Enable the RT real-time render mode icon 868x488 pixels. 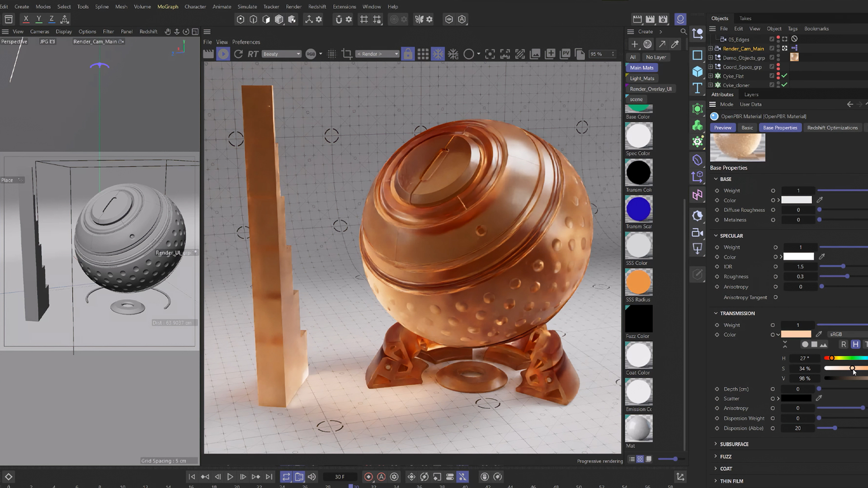coord(252,54)
